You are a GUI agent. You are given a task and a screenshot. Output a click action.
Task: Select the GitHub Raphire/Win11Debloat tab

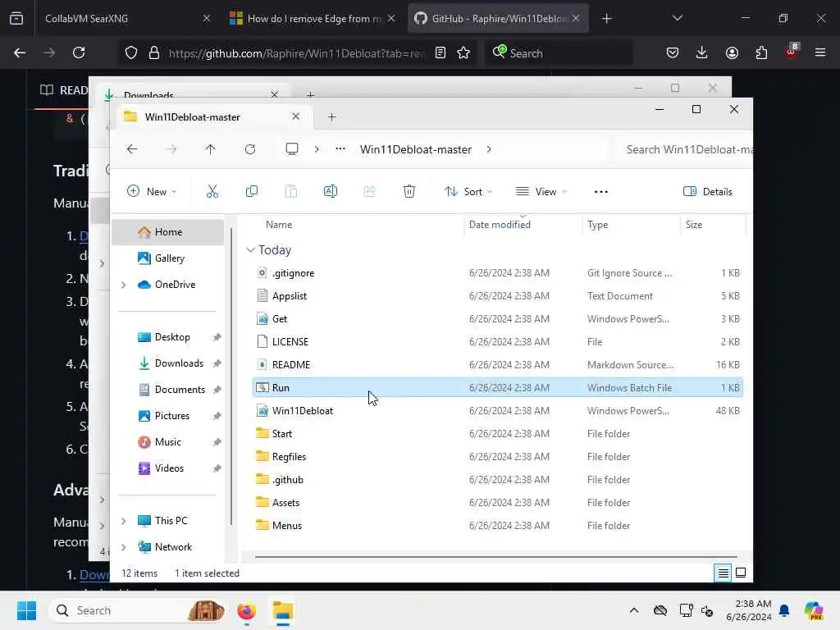(x=498, y=18)
